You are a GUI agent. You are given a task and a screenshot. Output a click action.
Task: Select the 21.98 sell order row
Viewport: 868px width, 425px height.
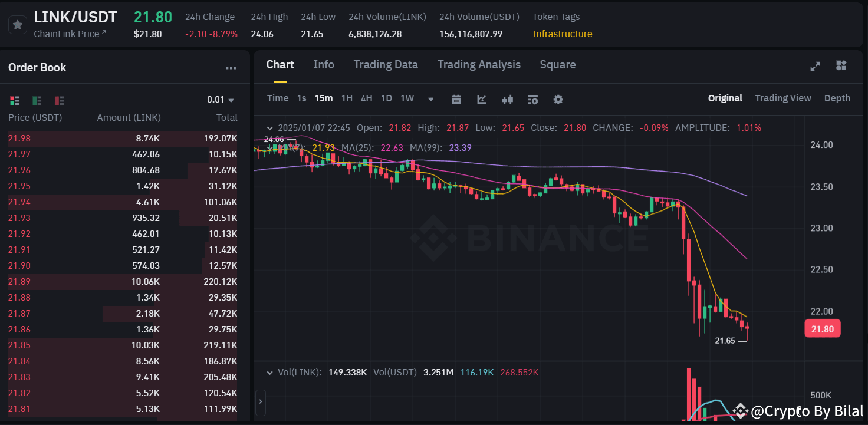coord(123,139)
